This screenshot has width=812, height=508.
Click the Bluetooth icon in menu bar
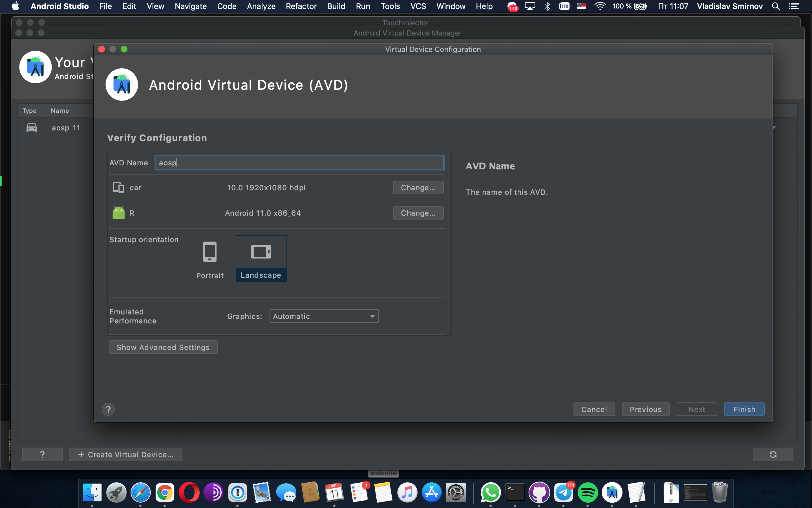pos(547,6)
